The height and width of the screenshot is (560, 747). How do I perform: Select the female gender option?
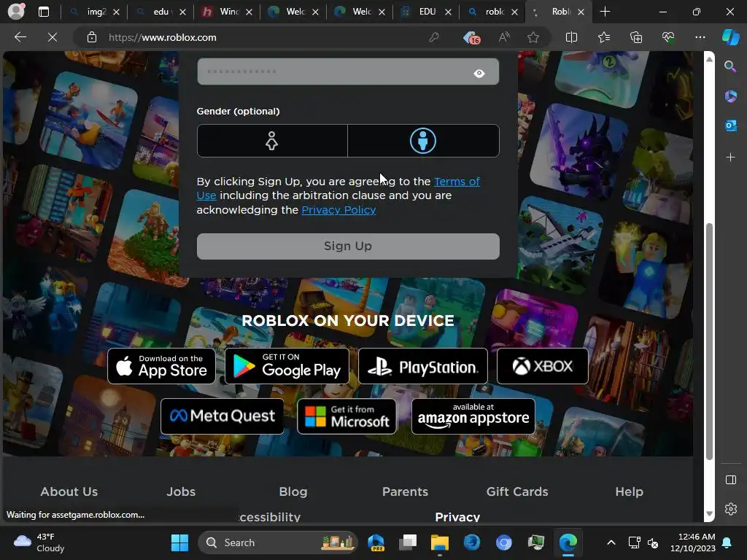point(272,141)
